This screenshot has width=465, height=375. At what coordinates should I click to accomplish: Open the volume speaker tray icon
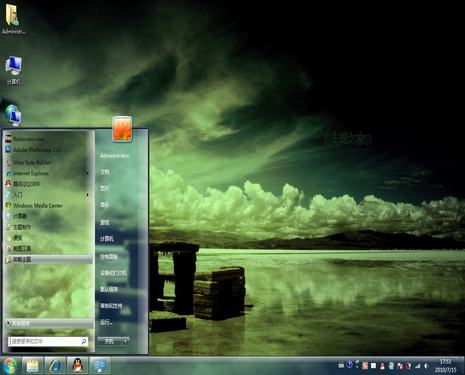[426, 366]
